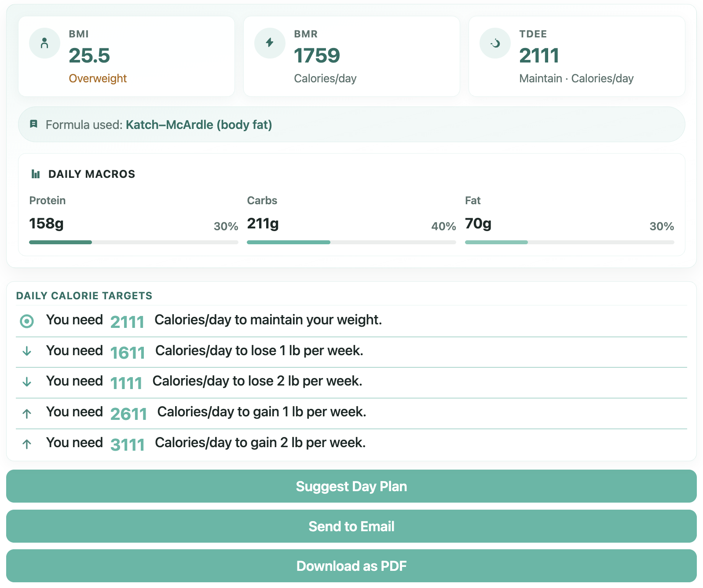Image resolution: width=703 pixels, height=588 pixels.
Task: Click the BMI person icon
Action: pyautogui.click(x=44, y=43)
